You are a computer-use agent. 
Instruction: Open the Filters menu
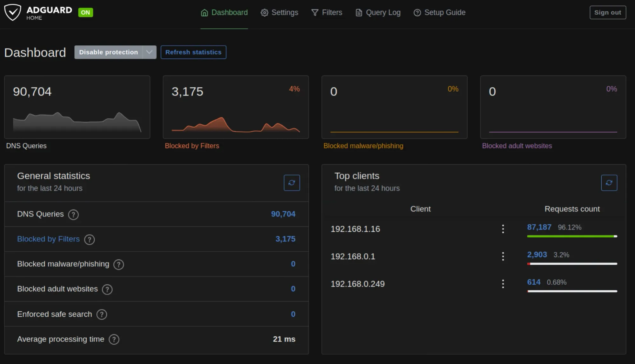pyautogui.click(x=327, y=12)
